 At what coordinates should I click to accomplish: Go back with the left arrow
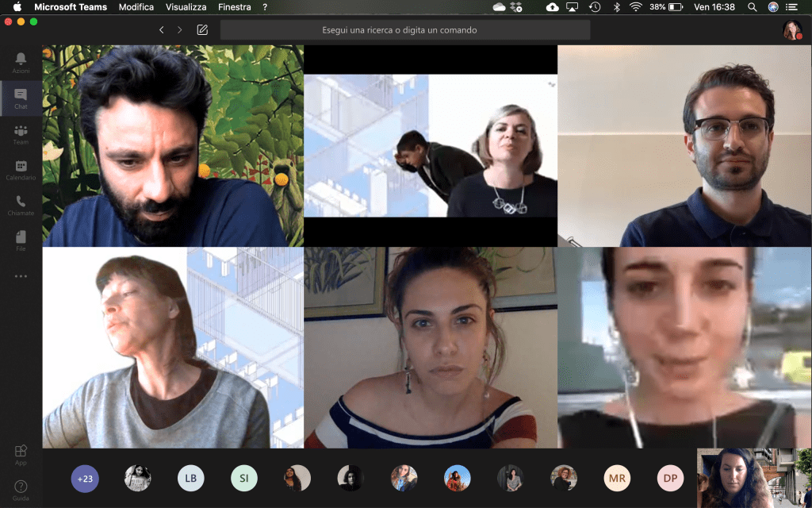pyautogui.click(x=162, y=30)
